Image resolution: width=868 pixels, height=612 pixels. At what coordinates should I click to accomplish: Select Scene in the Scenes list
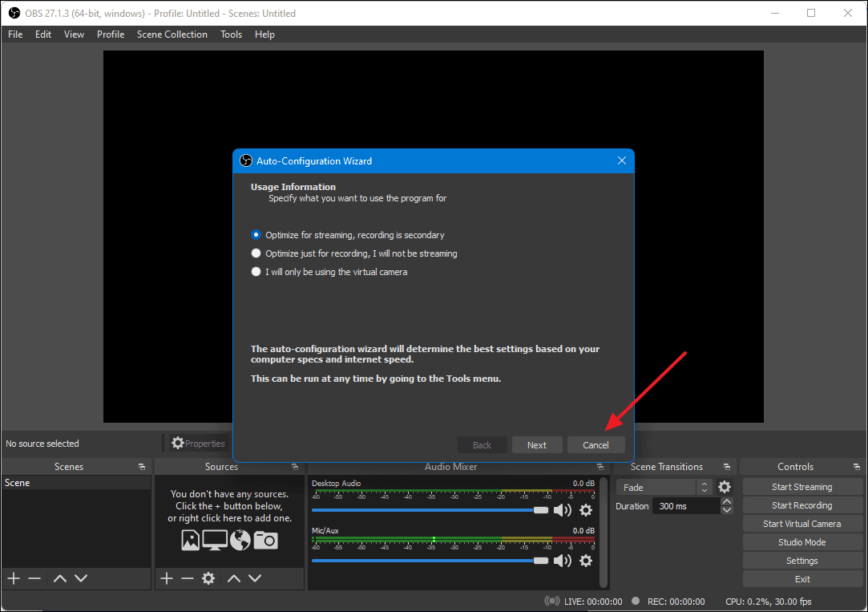point(76,483)
